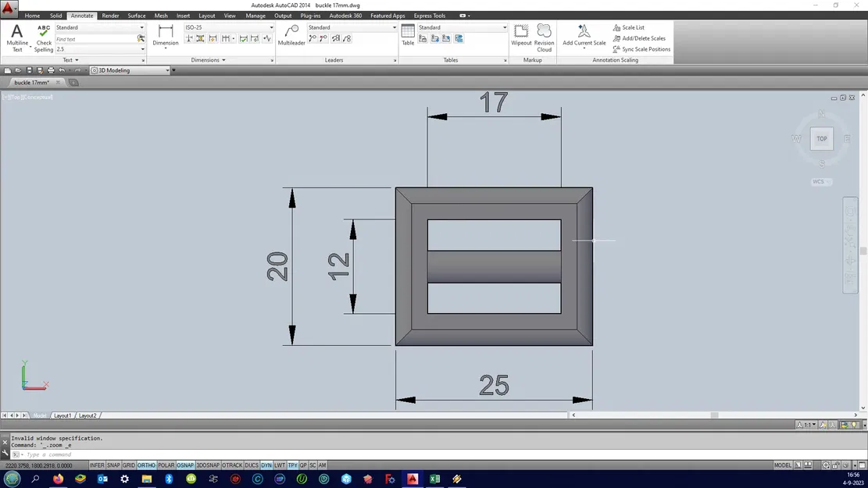The height and width of the screenshot is (488, 868).
Task: Switch to the Layout1 tab
Action: (62, 415)
